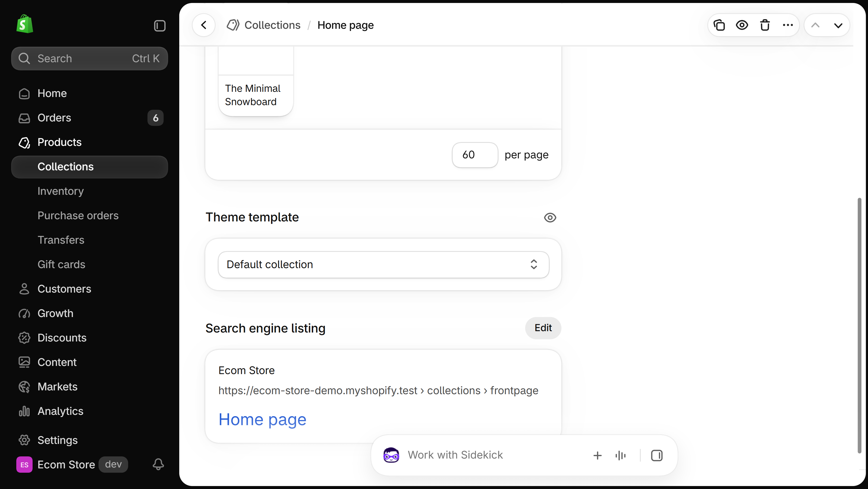Screen dimensions: 868x489
Task: Go to previous collection with up chevron
Action: coord(815,25)
